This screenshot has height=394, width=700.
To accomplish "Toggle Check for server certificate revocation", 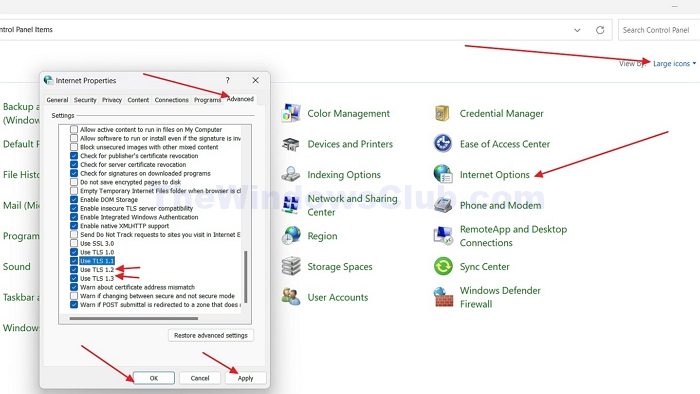I will point(74,165).
